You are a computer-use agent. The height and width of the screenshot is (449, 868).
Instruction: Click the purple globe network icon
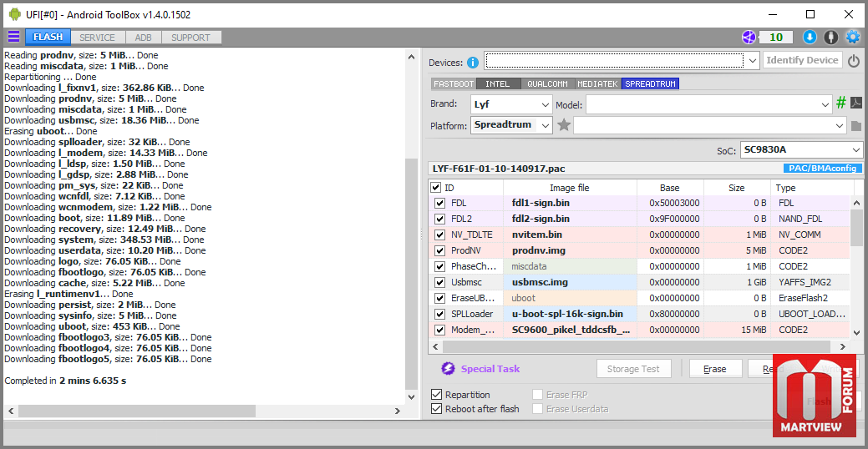pos(749,37)
